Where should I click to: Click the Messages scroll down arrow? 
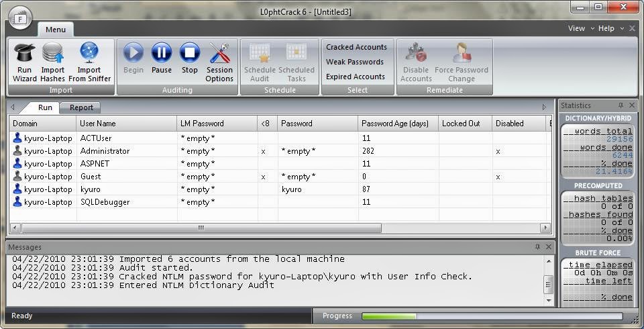549,301
